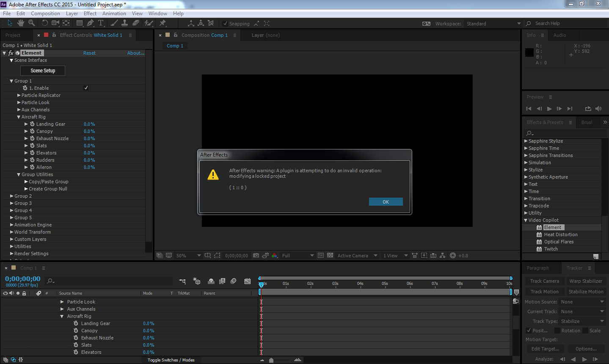
Task: Click the Scene Setup button
Action: click(x=43, y=71)
